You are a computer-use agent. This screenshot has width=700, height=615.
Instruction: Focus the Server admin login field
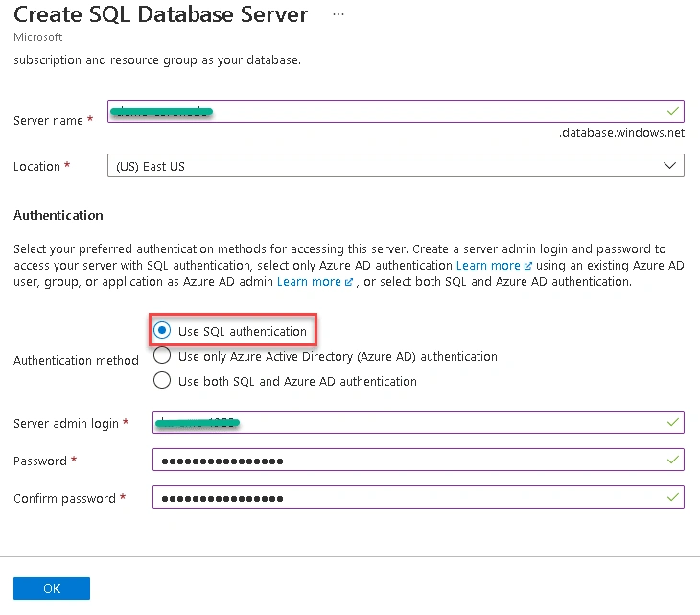coord(418,422)
